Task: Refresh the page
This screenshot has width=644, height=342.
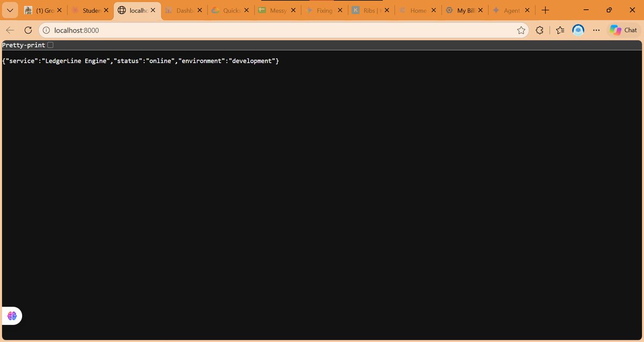Action: (x=28, y=31)
